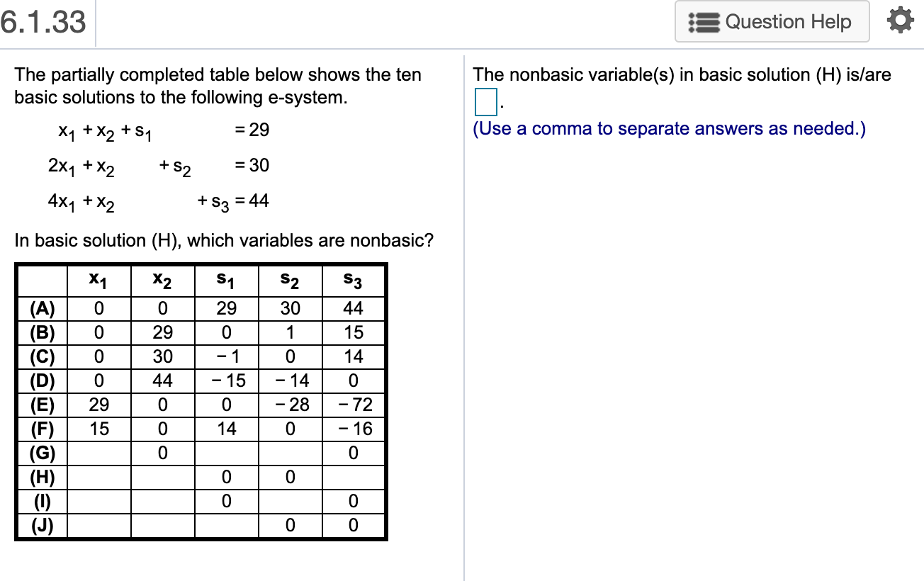Viewport: 924px width, 581px height.
Task: Click the value 15 in row (F)
Action: coord(98,429)
